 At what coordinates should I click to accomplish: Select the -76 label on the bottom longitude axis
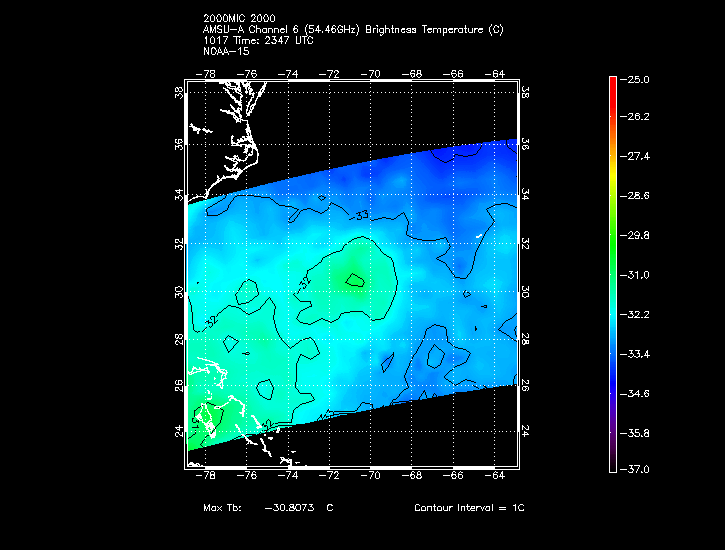click(x=246, y=476)
